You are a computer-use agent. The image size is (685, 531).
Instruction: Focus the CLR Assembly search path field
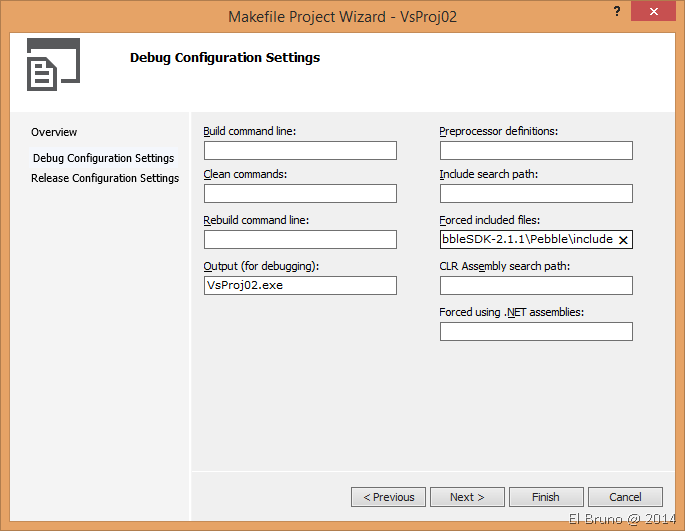point(536,286)
